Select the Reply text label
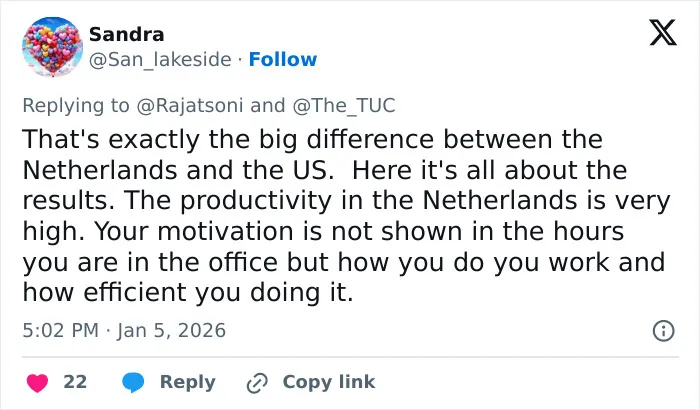The image size is (700, 410). (x=188, y=382)
